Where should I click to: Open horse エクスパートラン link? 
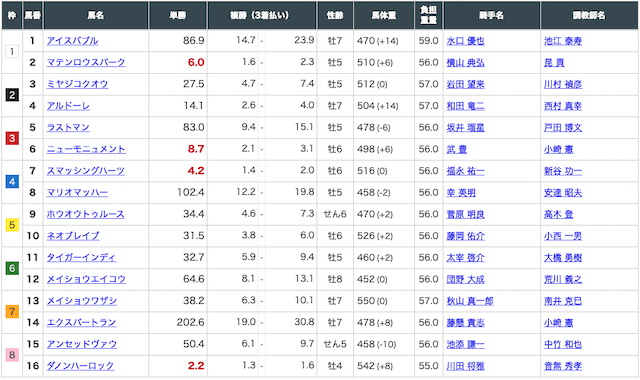point(81,322)
